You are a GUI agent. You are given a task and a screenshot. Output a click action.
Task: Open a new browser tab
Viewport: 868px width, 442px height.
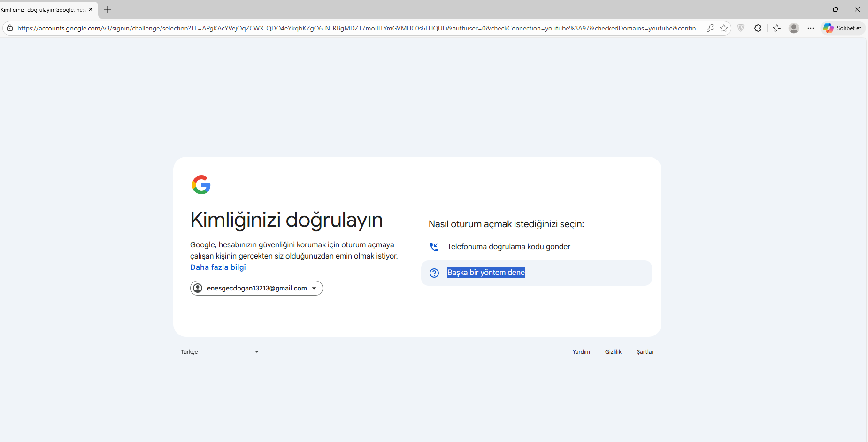click(x=108, y=9)
